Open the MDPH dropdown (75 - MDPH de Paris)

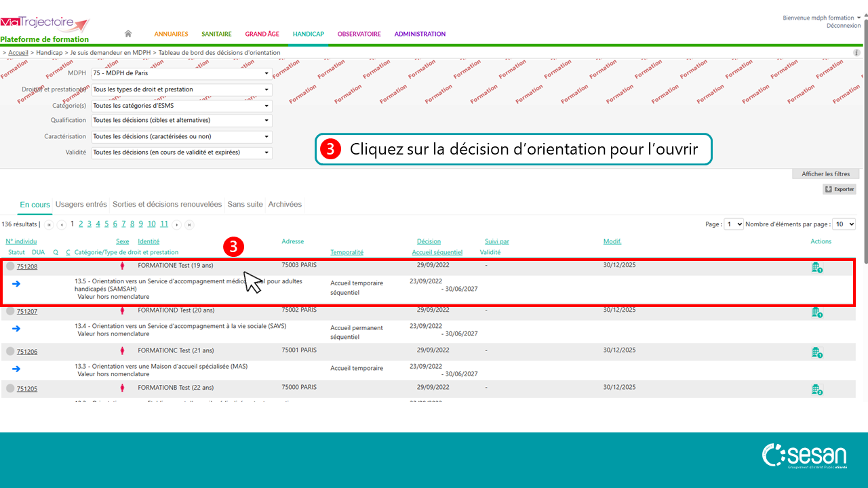pyautogui.click(x=182, y=73)
